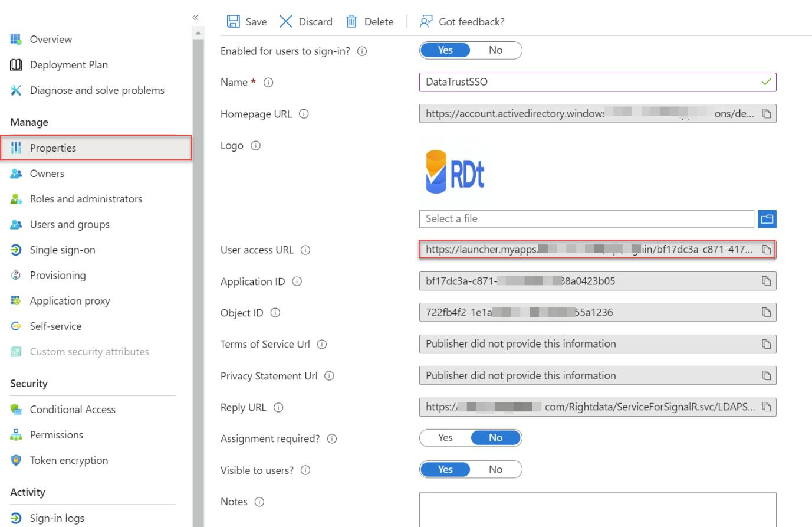
Task: Copy the User access URL to clipboard
Action: (767, 250)
